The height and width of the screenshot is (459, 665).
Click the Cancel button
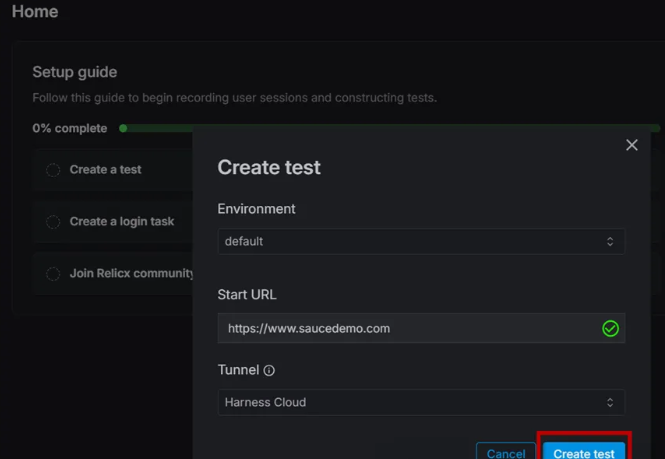(x=506, y=451)
